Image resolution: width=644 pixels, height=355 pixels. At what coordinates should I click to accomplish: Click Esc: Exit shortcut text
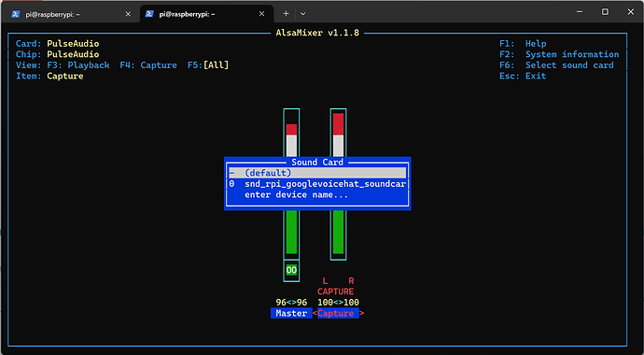pyautogui.click(x=523, y=76)
